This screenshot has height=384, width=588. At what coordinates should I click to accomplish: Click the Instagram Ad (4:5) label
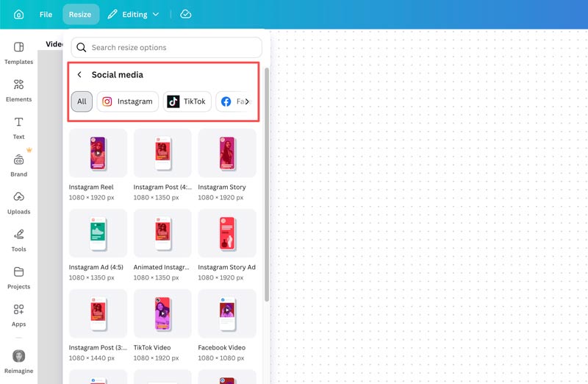pos(96,267)
